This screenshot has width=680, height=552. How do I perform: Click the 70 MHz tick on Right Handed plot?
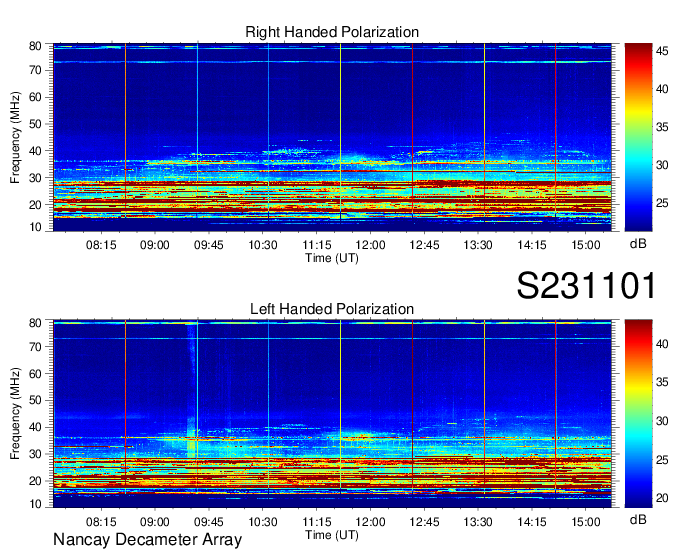tap(35, 70)
